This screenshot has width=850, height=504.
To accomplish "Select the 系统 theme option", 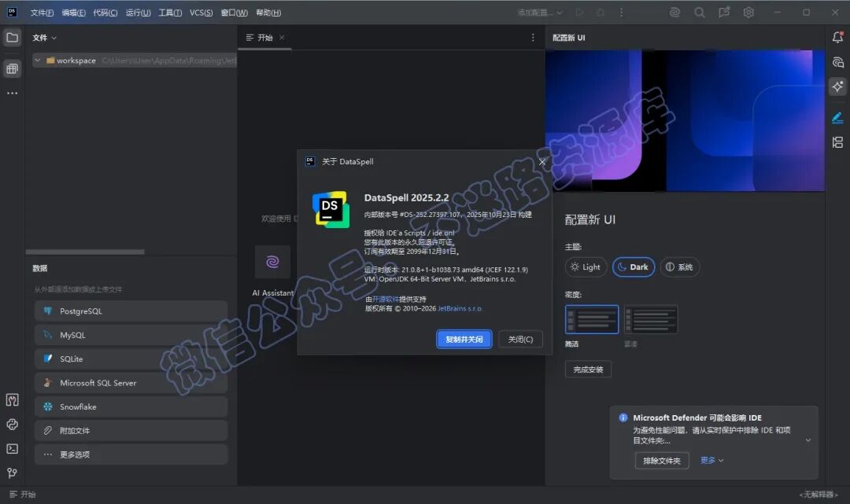I will pyautogui.click(x=679, y=267).
